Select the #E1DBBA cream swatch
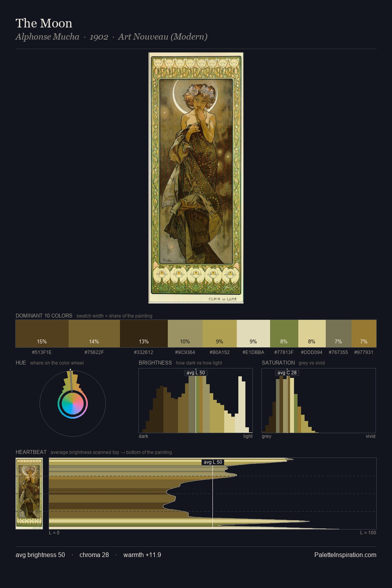Viewport: 392px width, 588px height. click(x=253, y=334)
